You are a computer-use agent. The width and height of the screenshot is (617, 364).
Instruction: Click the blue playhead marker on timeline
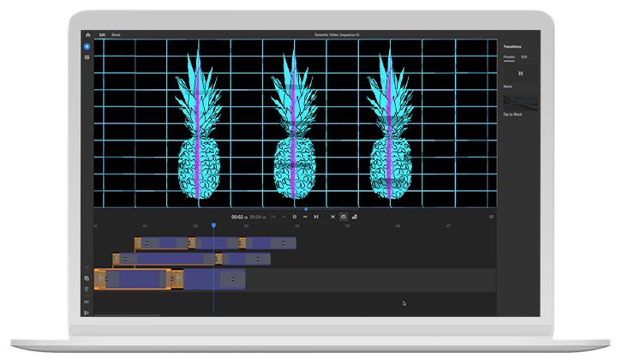[x=213, y=225]
